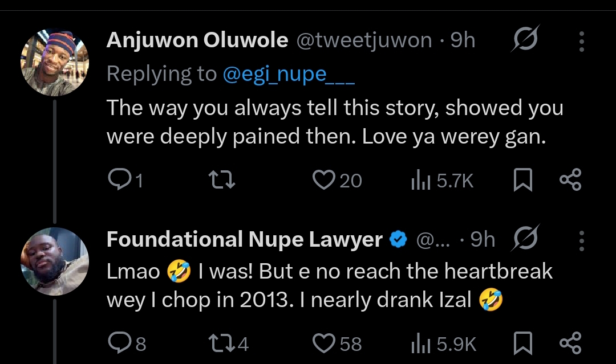
Task: Bookmark Anjuwon Oluwole's tweet
Action: click(x=523, y=181)
